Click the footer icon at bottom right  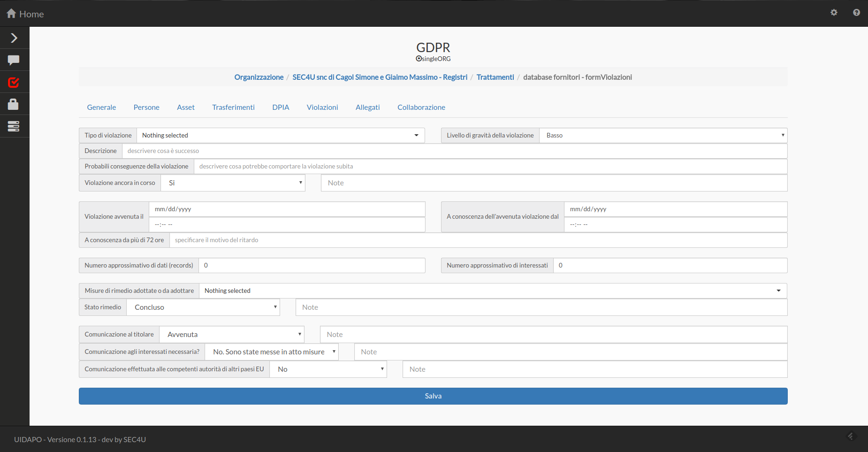852,436
